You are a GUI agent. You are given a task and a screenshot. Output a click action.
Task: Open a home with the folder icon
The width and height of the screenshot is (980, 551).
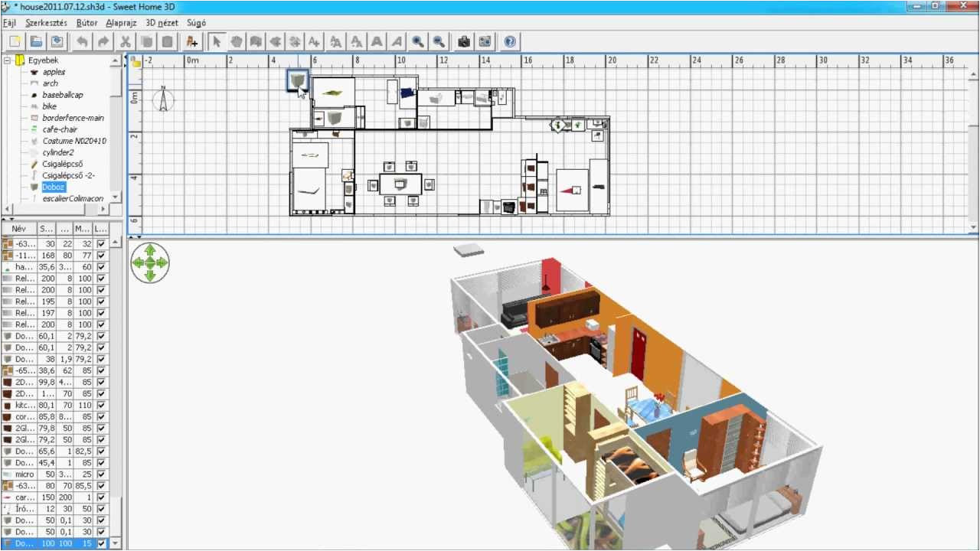pyautogui.click(x=36, y=41)
